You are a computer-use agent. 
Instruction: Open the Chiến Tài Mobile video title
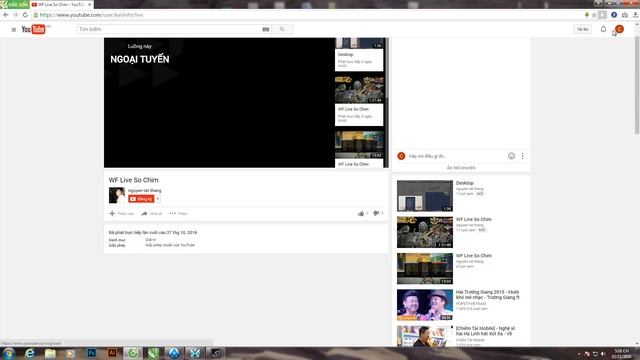[485, 331]
